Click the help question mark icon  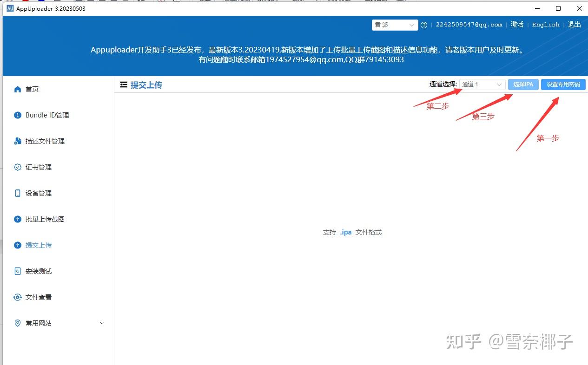point(423,25)
